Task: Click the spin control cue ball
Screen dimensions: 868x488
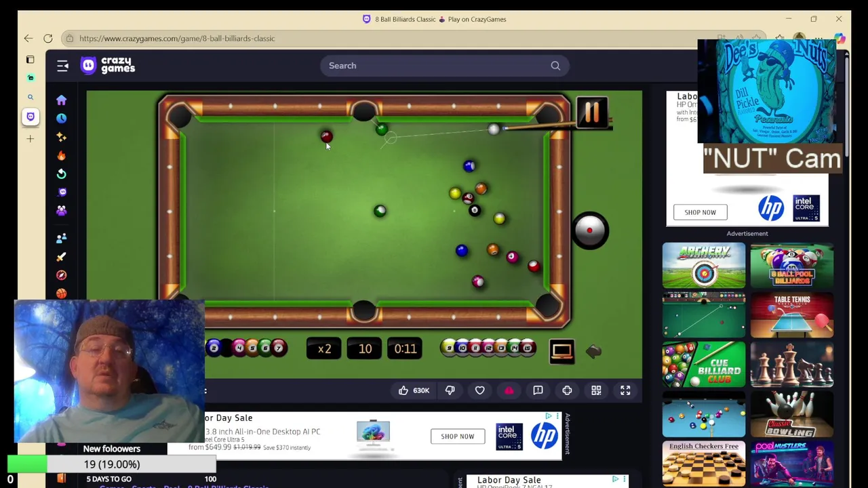Action: [590, 230]
